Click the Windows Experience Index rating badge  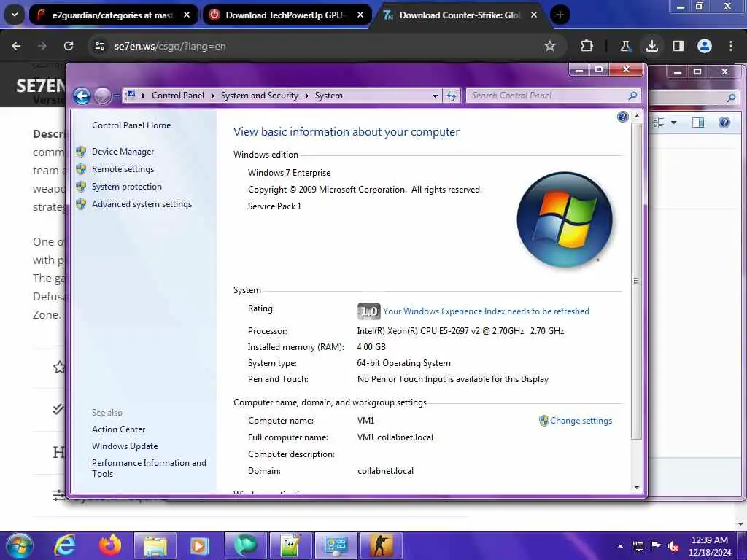tap(368, 311)
